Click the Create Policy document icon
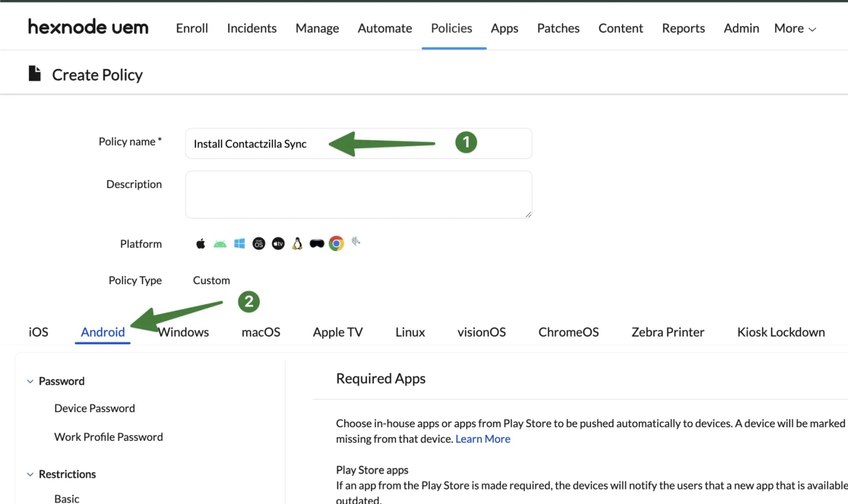The width and height of the screenshot is (848, 504). click(34, 74)
